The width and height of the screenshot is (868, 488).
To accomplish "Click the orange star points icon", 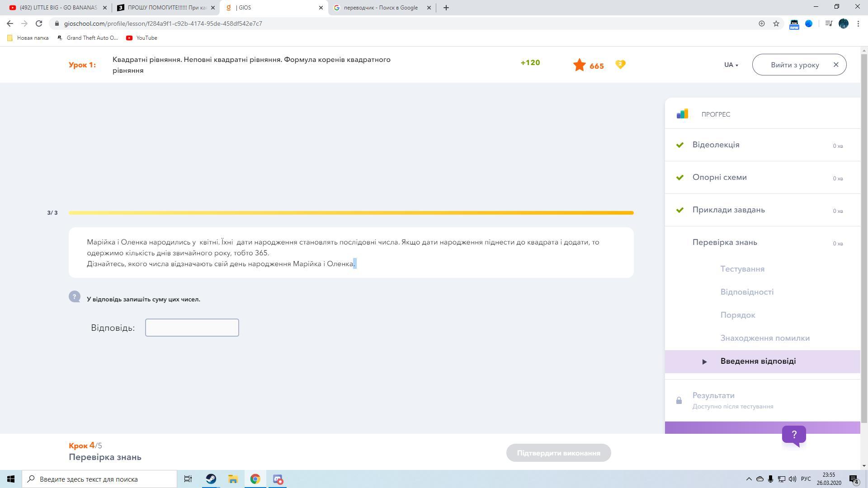I will tap(579, 65).
